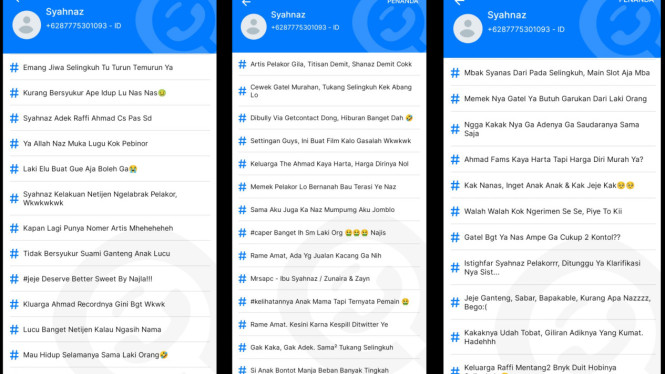Image resolution: width=665 pixels, height=374 pixels.
Task: Click hash icon beside 'Ngga Kakak Nya Ga Adenya'
Action: (x=455, y=129)
